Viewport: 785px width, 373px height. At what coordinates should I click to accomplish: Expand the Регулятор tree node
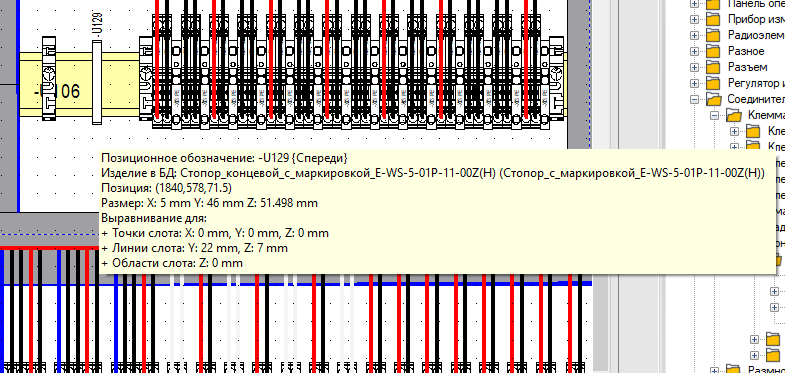click(x=694, y=83)
